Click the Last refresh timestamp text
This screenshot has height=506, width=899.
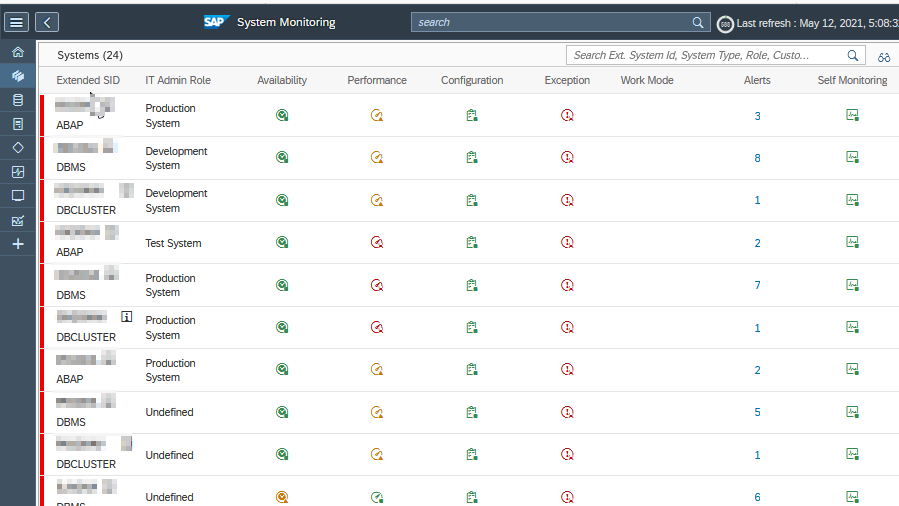click(x=817, y=23)
